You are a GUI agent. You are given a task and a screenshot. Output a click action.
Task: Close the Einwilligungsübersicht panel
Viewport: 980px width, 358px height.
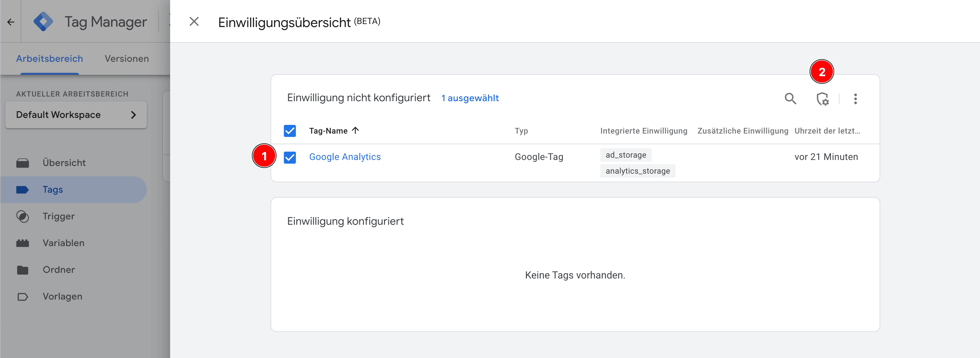click(194, 22)
